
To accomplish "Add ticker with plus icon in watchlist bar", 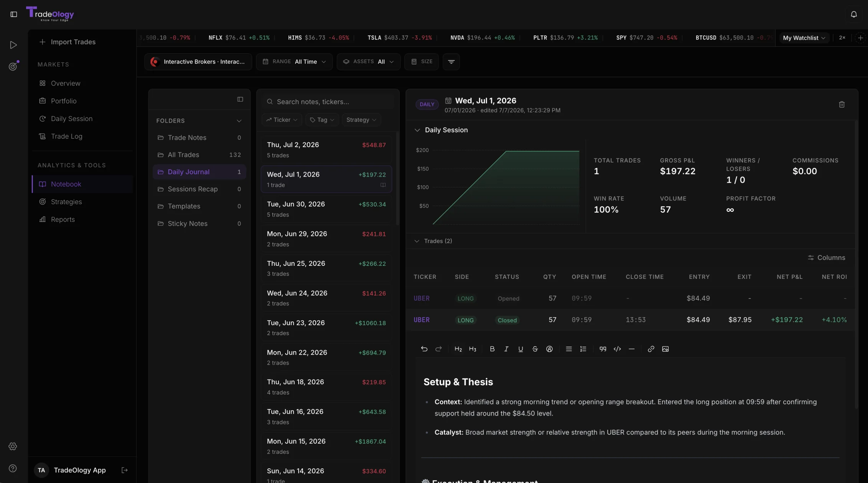I will pyautogui.click(x=860, y=38).
